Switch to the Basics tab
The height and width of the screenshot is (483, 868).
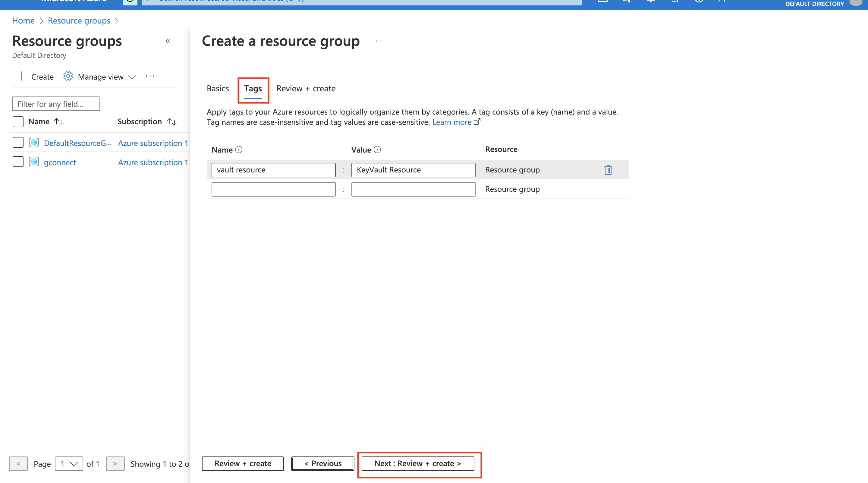point(218,89)
